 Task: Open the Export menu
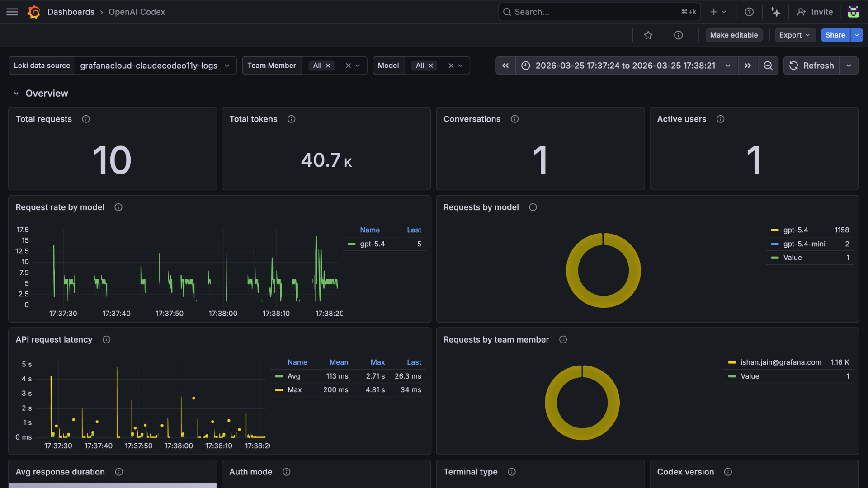[x=795, y=35]
